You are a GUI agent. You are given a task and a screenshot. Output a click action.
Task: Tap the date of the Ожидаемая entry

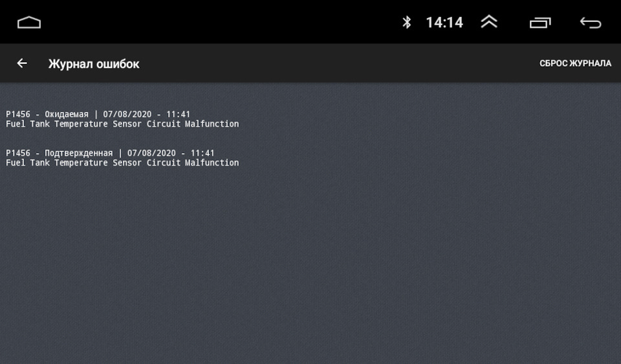click(127, 114)
